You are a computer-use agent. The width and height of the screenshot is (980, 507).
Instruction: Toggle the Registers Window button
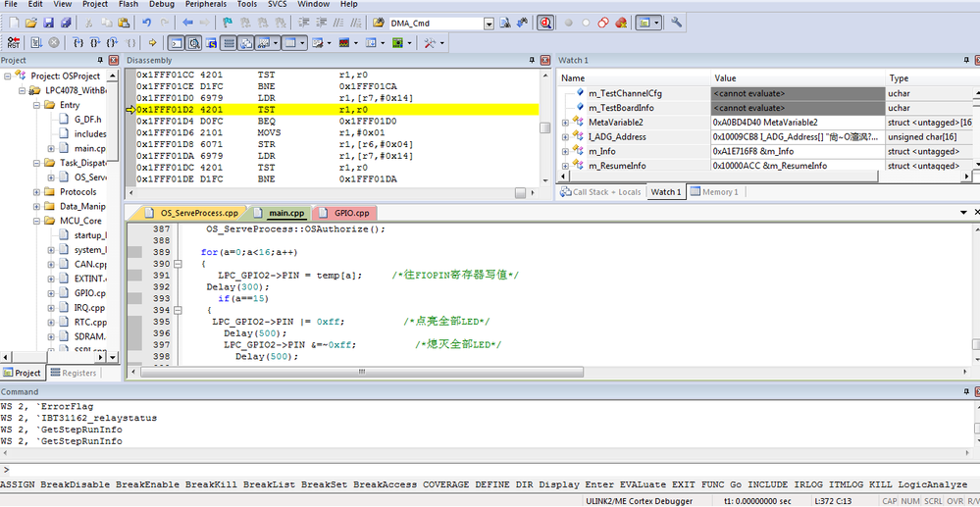click(230, 43)
